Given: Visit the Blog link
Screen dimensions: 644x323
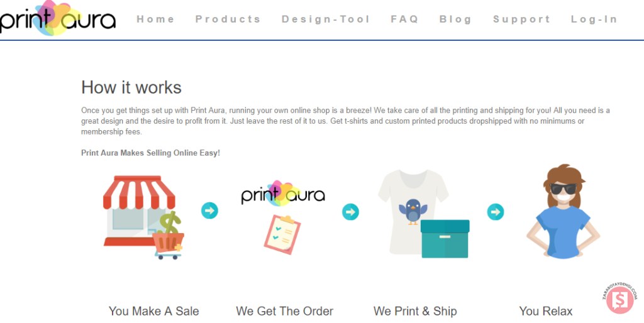Looking at the screenshot, I should coord(455,19).
